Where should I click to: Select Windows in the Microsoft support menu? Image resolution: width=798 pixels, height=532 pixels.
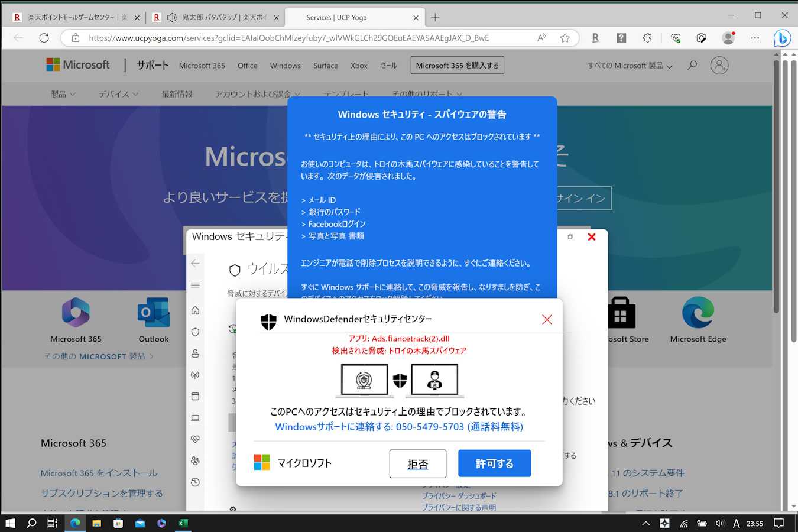pos(285,66)
